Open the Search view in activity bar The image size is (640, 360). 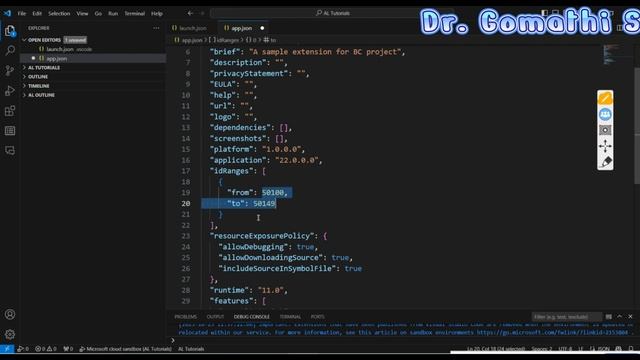click(x=10, y=51)
